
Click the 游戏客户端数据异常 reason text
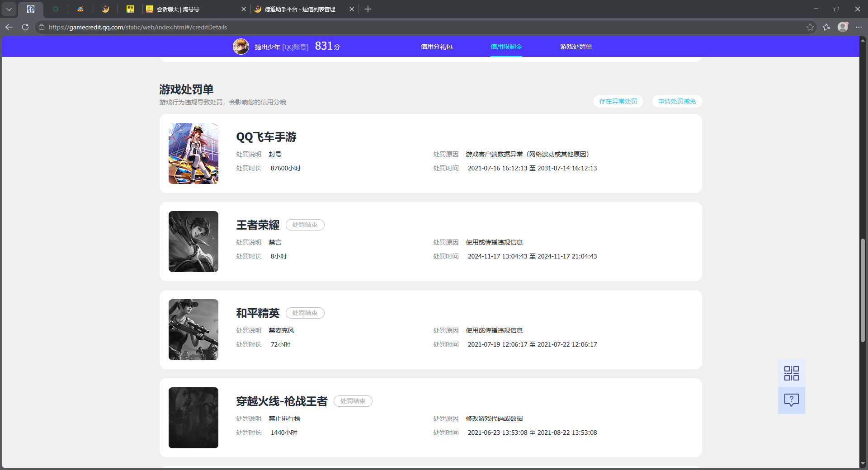point(528,154)
